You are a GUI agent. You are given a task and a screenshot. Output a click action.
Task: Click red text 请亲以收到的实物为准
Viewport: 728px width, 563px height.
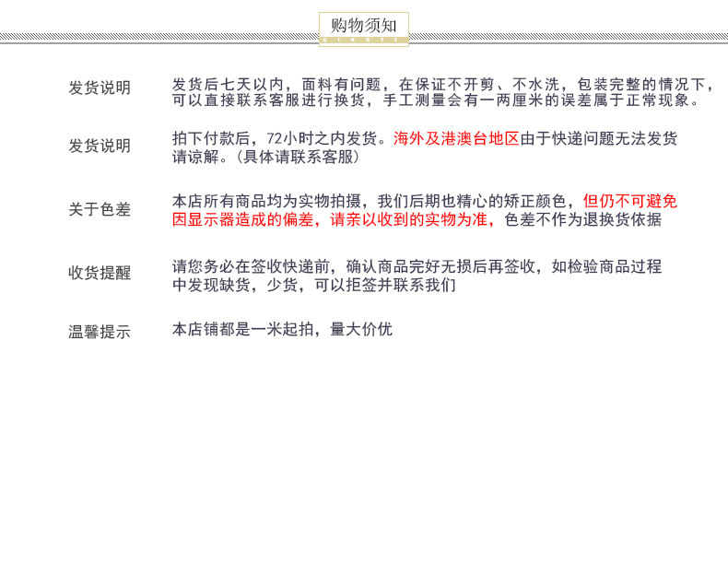(x=408, y=219)
